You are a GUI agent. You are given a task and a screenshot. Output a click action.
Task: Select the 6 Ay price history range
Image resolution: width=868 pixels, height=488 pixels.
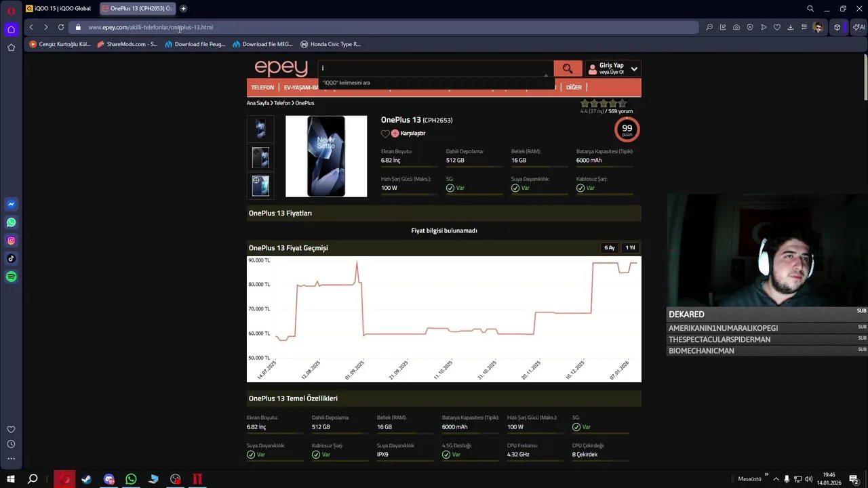[x=610, y=247]
